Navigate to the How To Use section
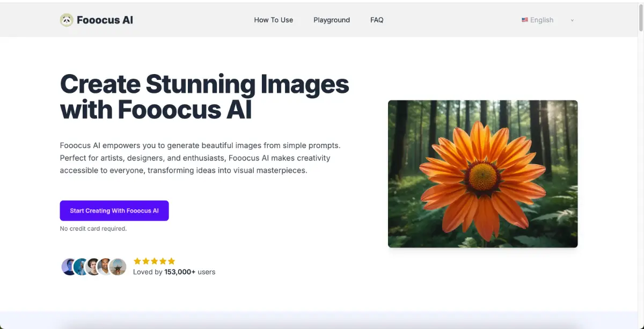Screen dimensions: 644x329 (274, 20)
